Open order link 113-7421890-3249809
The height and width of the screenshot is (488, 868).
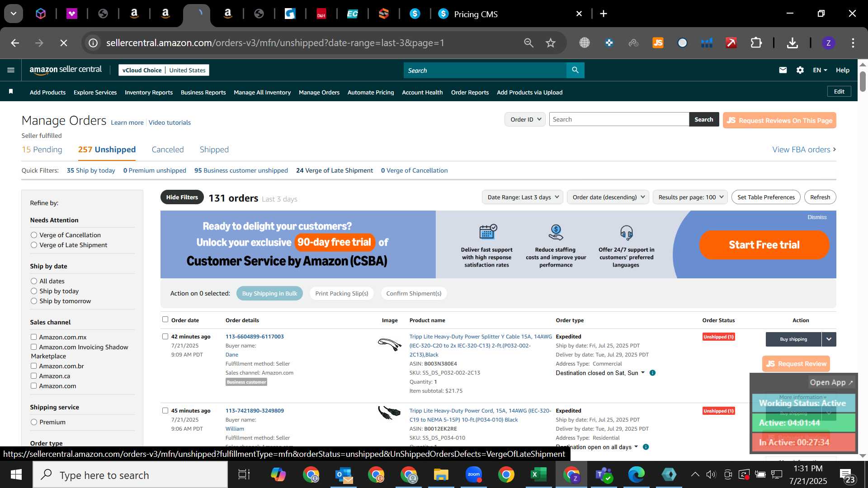pyautogui.click(x=255, y=411)
